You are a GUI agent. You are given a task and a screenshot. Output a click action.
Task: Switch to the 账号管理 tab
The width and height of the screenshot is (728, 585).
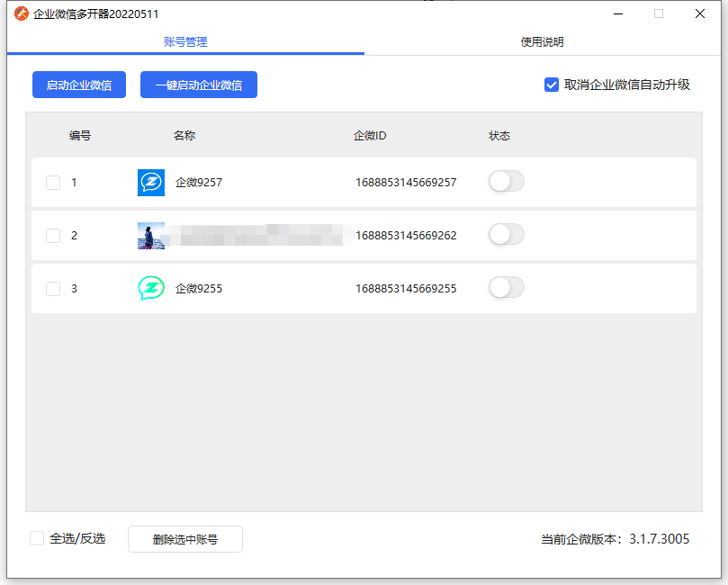click(x=185, y=41)
